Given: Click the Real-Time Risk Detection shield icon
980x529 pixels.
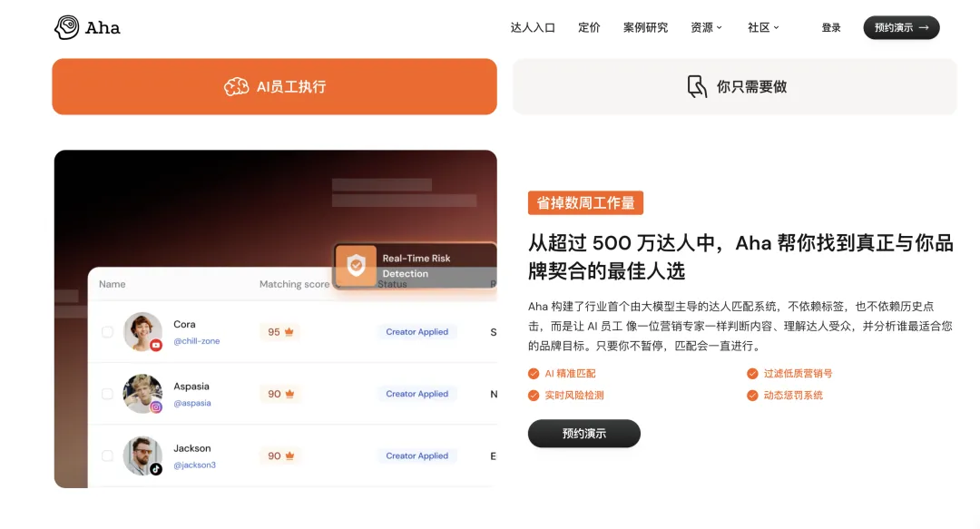Looking at the screenshot, I should click(x=357, y=266).
